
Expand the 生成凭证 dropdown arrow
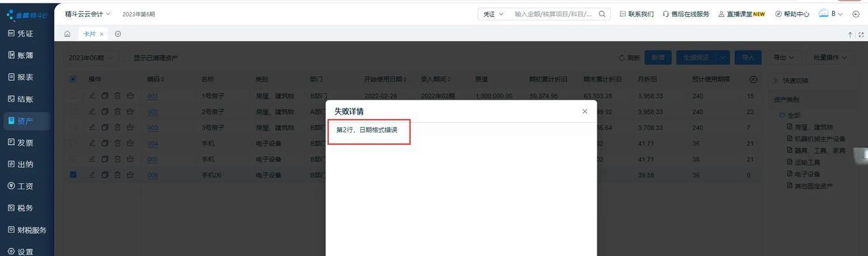point(723,58)
